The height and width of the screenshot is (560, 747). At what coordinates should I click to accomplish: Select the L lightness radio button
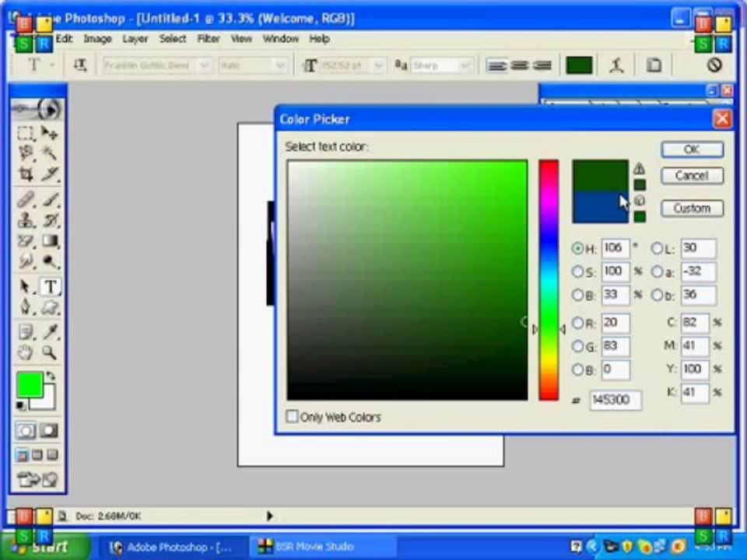[657, 248]
